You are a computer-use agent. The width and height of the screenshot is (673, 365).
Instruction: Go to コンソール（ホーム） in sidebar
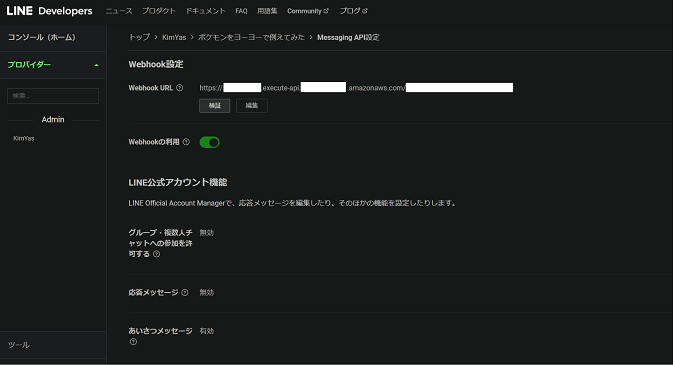coord(42,37)
